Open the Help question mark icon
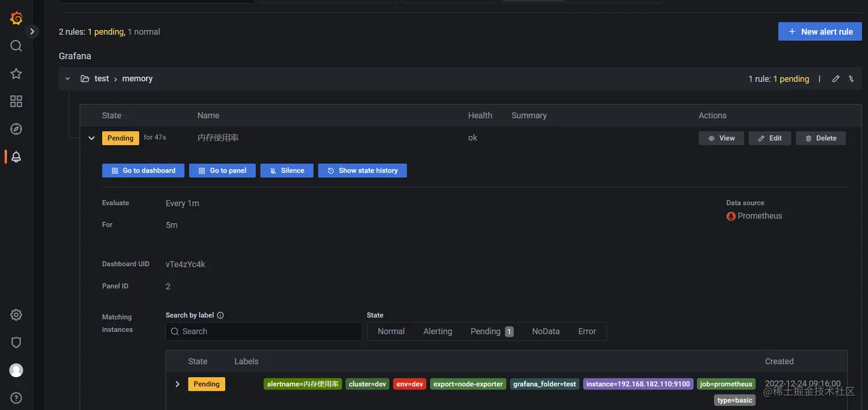 tap(15, 397)
